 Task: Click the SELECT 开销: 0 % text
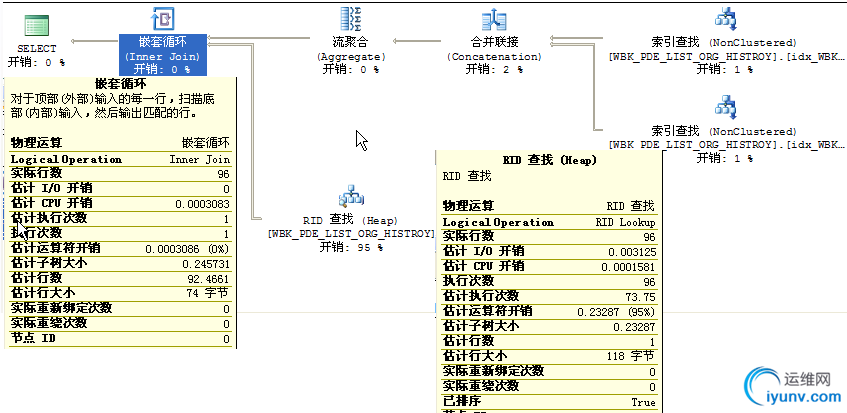36,63
